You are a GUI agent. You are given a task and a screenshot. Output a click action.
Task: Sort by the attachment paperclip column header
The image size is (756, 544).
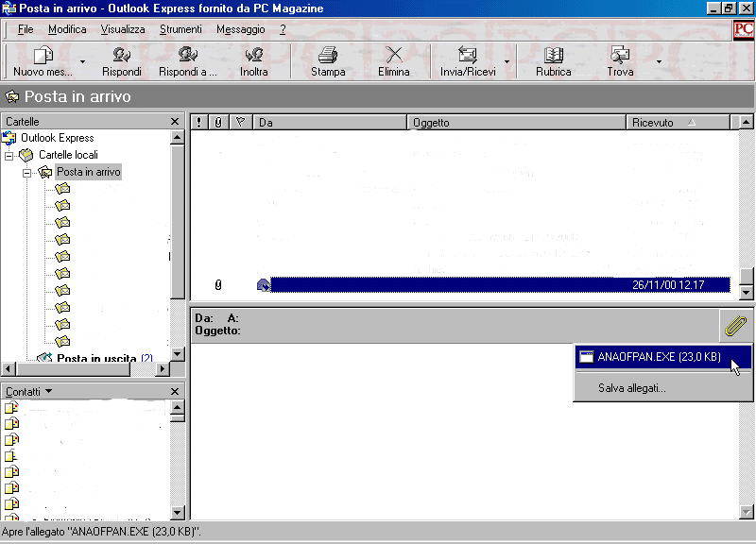point(218,123)
